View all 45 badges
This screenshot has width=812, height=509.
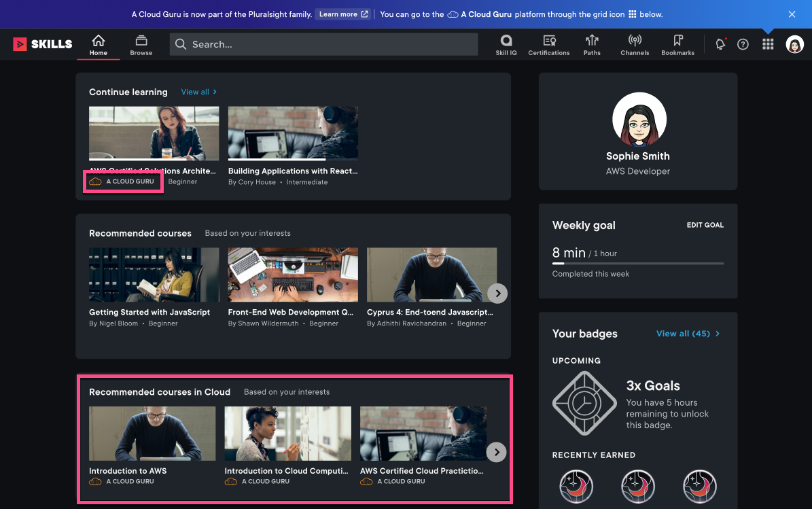pyautogui.click(x=688, y=334)
